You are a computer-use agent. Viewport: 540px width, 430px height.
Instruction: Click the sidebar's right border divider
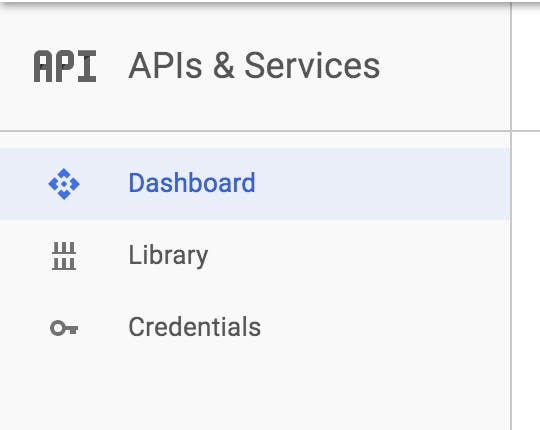click(511, 215)
